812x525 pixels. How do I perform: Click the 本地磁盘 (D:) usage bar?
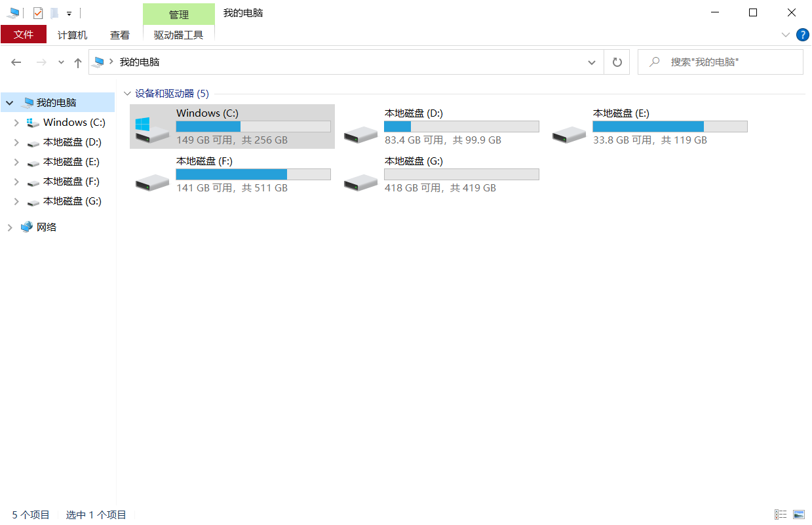(462, 126)
